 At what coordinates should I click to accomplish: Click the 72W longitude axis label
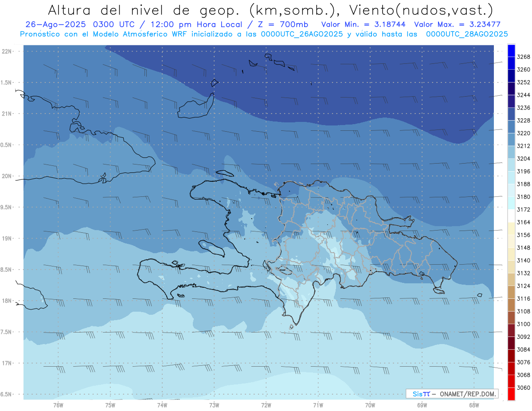pyautogui.click(x=266, y=405)
